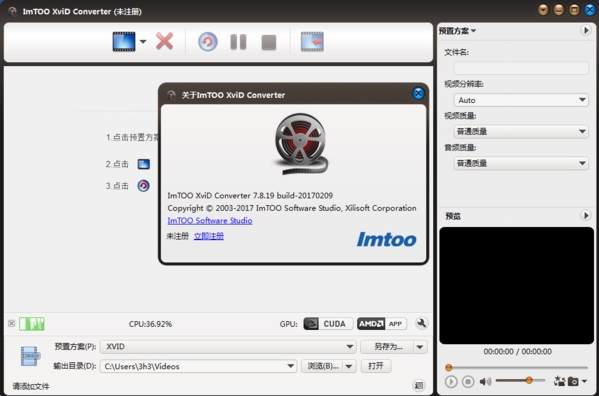This screenshot has height=396, width=599.
Task: Click the clip marker icon beside the snapshot camera
Action: point(560,381)
